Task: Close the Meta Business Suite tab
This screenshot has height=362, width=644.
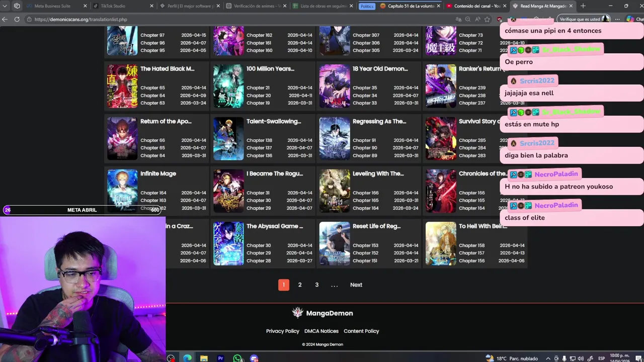Action: click(85, 6)
